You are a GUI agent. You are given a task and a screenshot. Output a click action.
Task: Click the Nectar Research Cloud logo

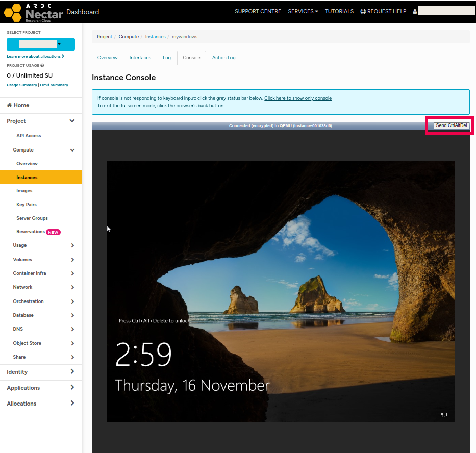click(33, 12)
